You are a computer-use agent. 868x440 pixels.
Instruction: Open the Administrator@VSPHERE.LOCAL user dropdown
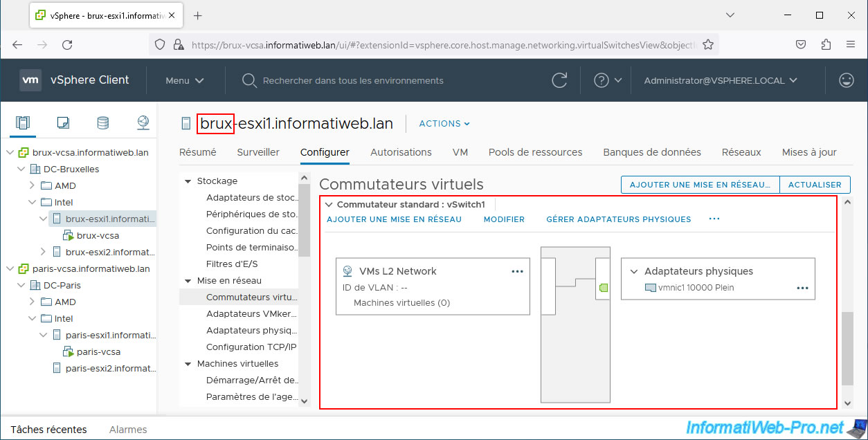coord(721,80)
